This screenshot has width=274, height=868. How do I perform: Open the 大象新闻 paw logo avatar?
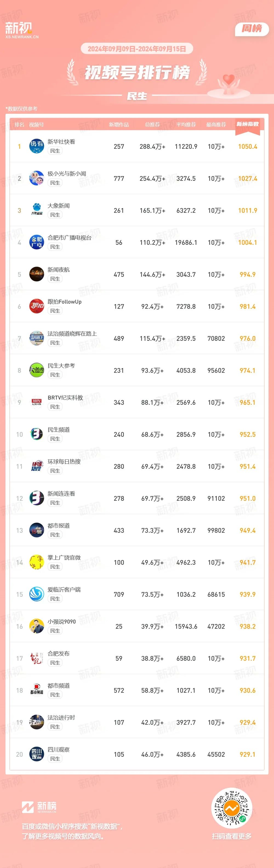[36, 210]
